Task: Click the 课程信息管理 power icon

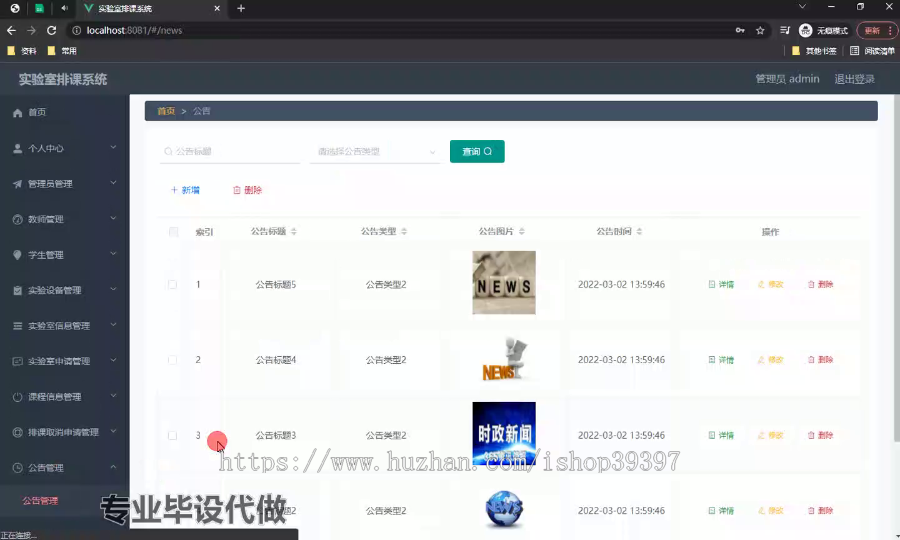Action: [17, 397]
